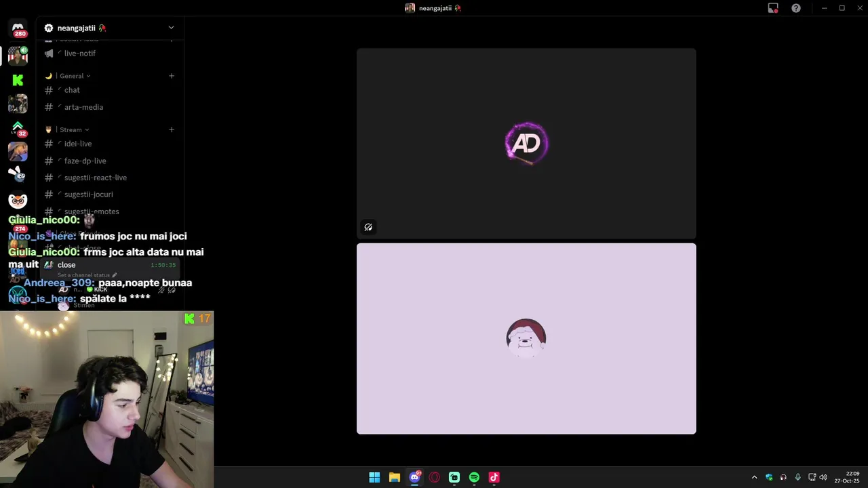Image resolution: width=868 pixels, height=488 pixels.
Task: Open the live-notif announcement channel
Action: pos(108,54)
